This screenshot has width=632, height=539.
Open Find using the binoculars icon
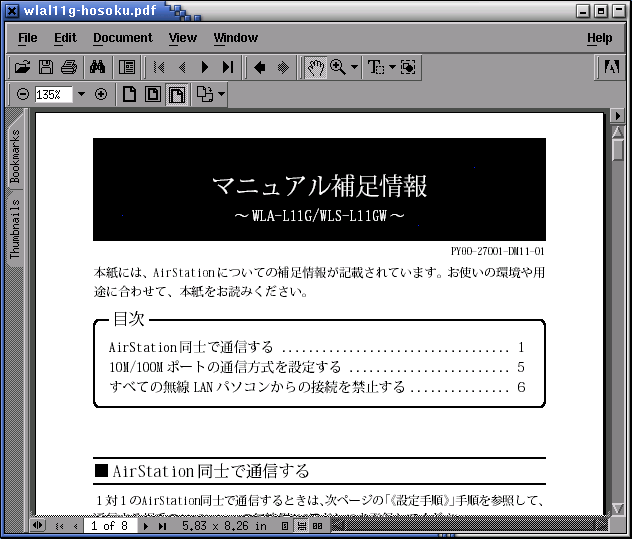click(97, 67)
